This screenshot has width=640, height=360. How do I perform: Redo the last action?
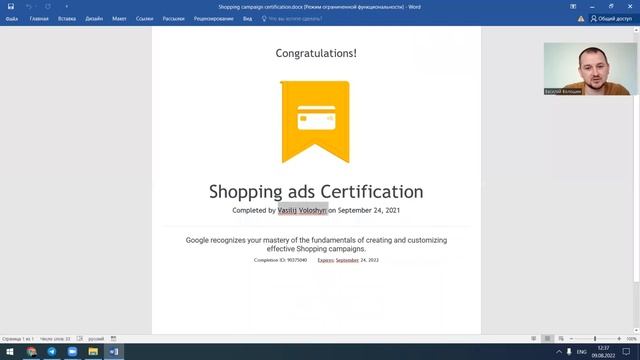(48, 7)
